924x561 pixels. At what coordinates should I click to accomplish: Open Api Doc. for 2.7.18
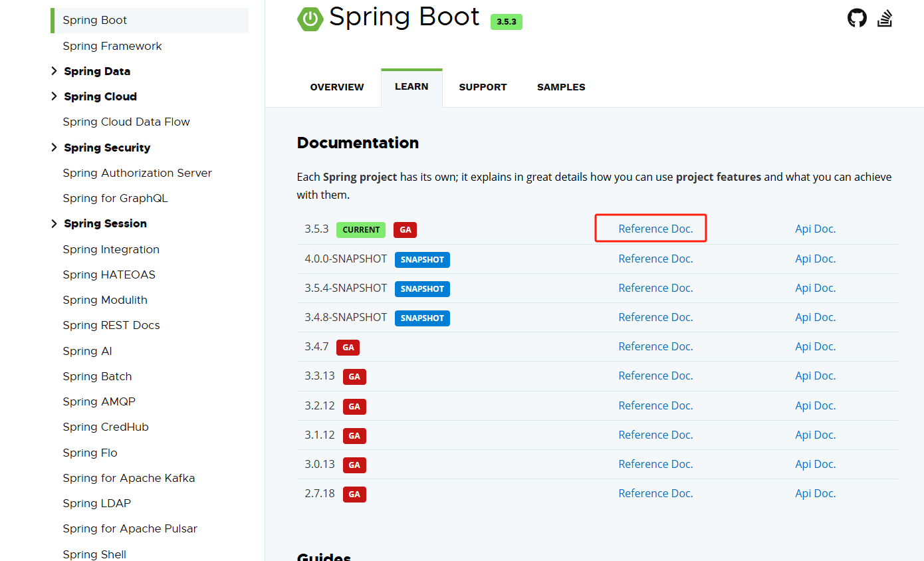point(816,493)
